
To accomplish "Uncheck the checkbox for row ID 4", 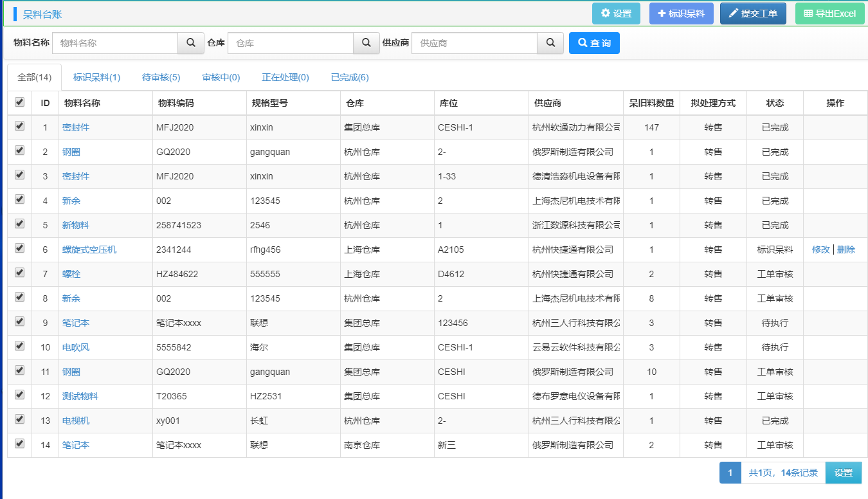I will click(x=19, y=199).
